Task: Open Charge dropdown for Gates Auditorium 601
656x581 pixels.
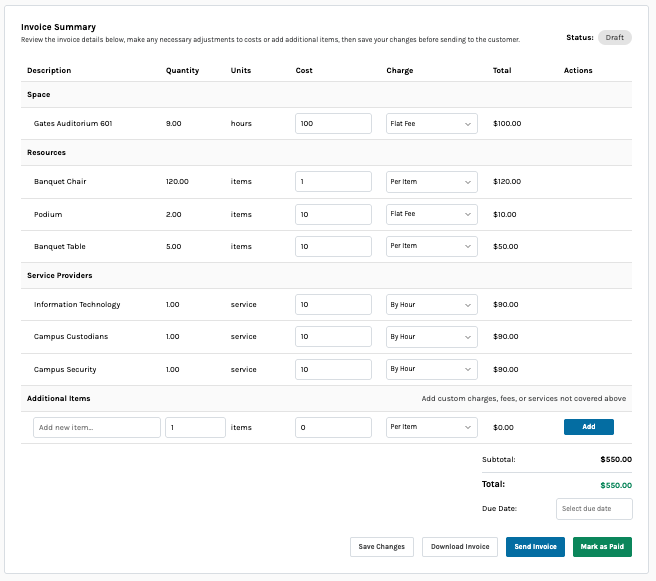Action: click(431, 123)
